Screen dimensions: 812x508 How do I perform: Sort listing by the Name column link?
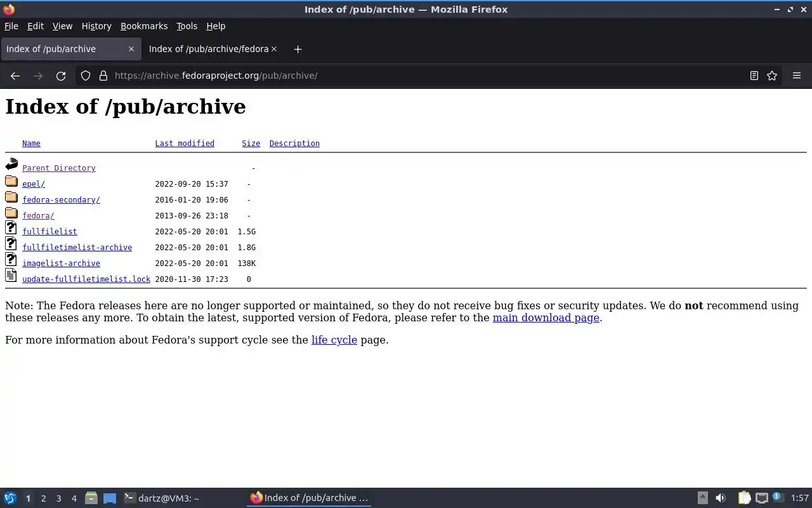[x=31, y=144]
